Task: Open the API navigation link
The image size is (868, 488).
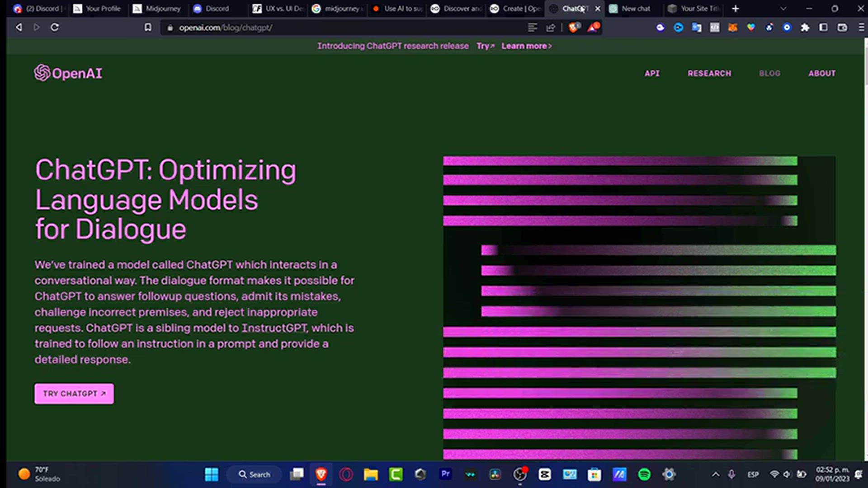Action: tap(652, 73)
